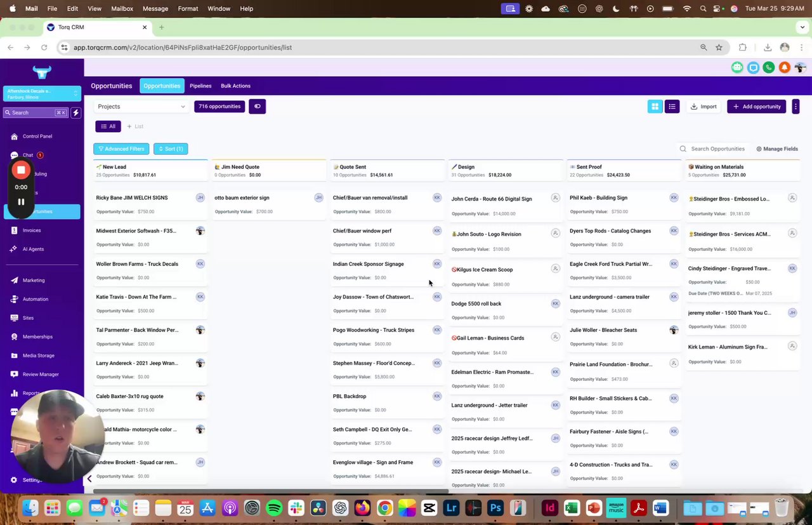
Task: Open the Projects pipeline dropdown
Action: tap(141, 107)
